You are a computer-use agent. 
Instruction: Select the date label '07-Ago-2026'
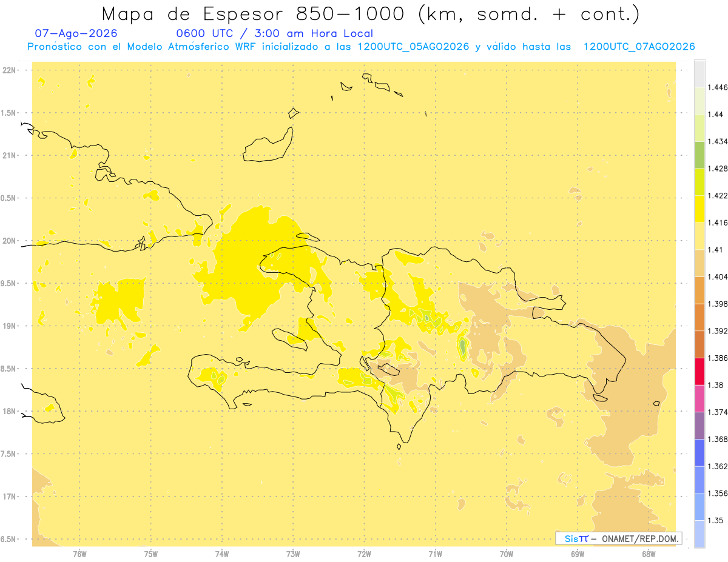tap(76, 33)
